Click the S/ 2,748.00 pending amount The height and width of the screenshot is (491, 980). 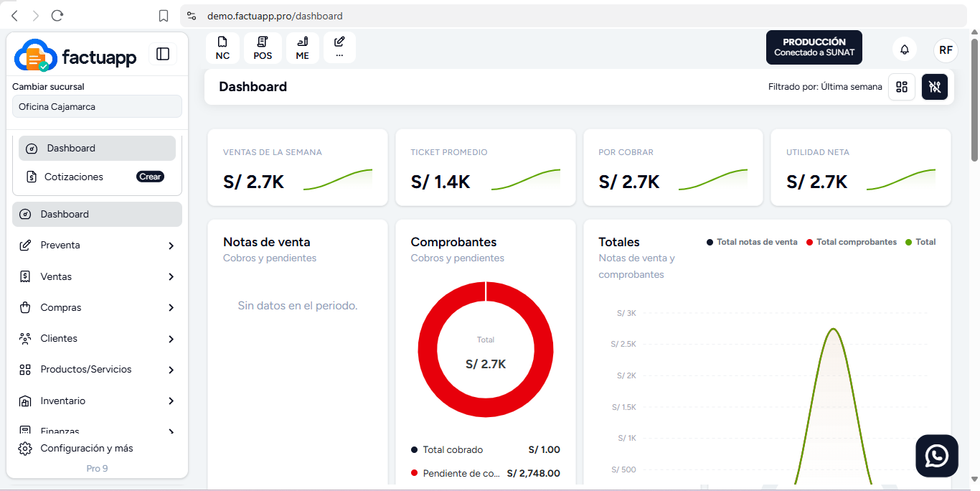533,473
